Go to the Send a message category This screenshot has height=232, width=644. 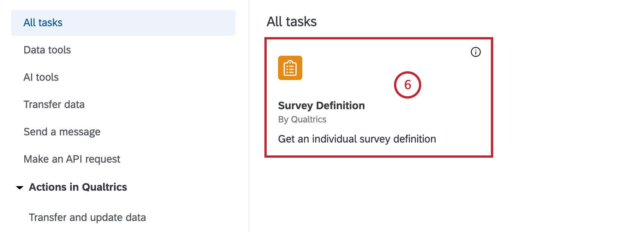pos(62,132)
